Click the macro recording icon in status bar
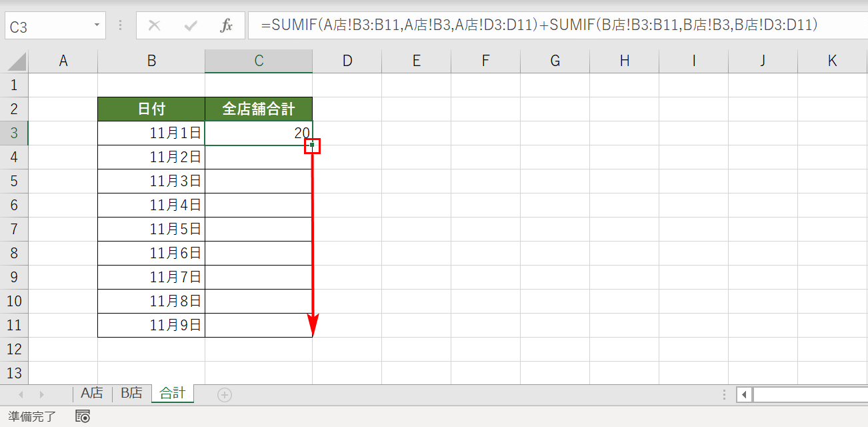The image size is (868, 427). click(82, 416)
